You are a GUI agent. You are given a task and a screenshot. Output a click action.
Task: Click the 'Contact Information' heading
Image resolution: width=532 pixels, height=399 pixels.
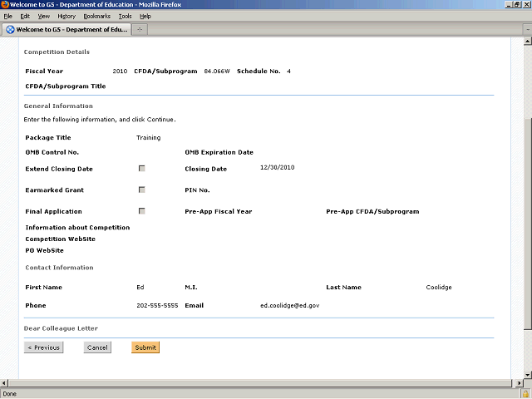[x=59, y=268]
